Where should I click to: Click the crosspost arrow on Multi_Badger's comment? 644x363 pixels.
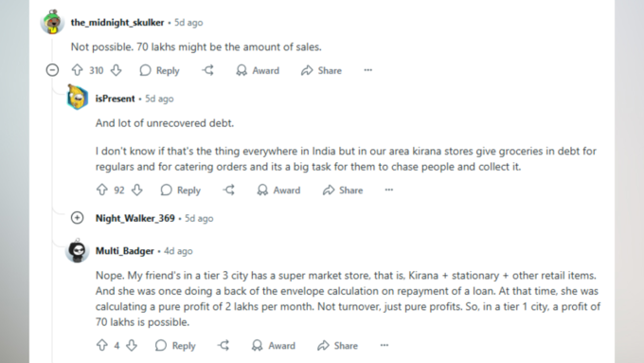click(224, 345)
